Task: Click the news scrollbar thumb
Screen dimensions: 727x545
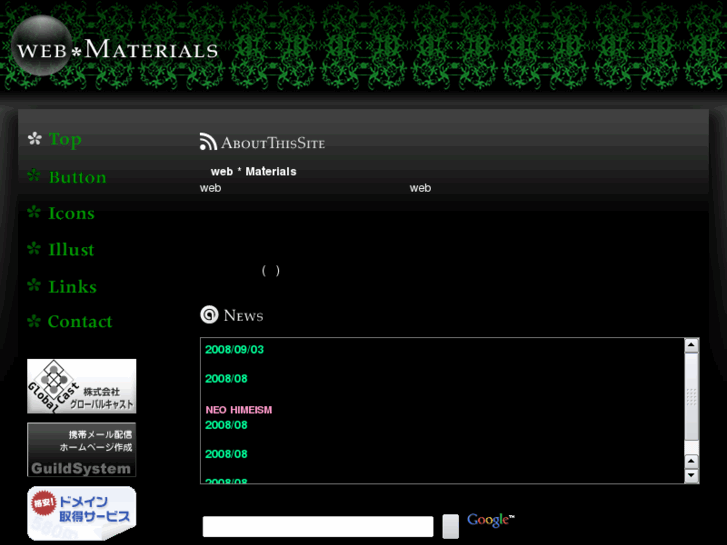Action: point(691,397)
